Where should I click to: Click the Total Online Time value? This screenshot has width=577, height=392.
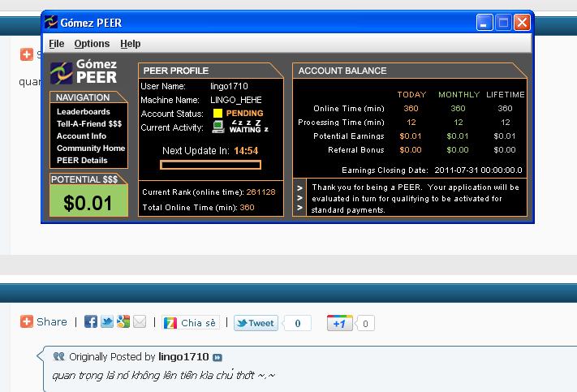[247, 207]
